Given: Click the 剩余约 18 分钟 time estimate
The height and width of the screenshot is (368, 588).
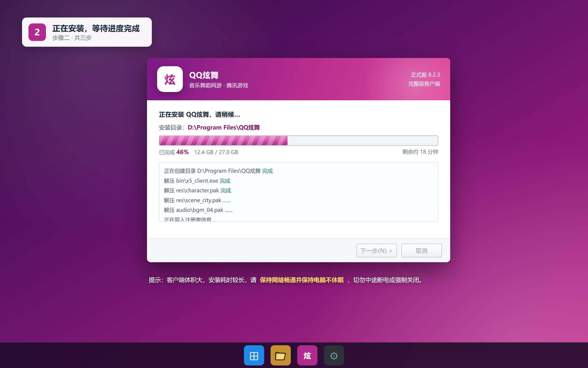Looking at the screenshot, I should click(x=420, y=152).
